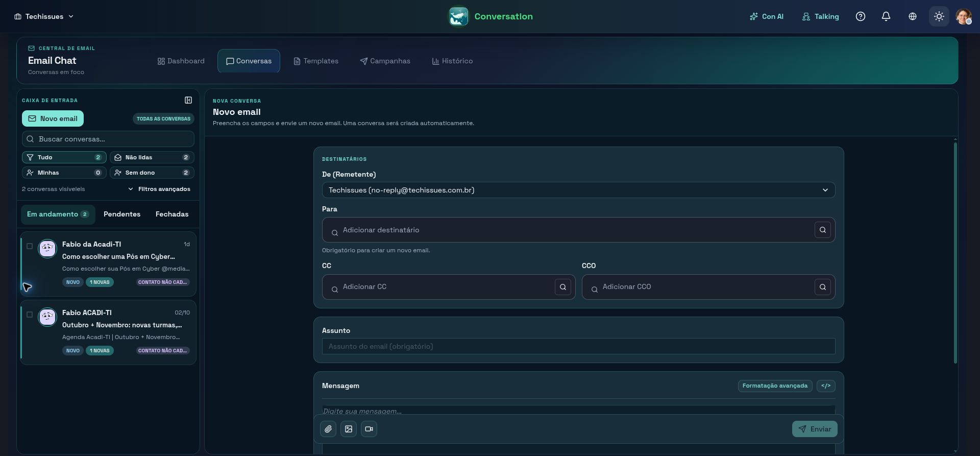
Task: Attach a file with paperclip icon
Action: [x=328, y=429]
